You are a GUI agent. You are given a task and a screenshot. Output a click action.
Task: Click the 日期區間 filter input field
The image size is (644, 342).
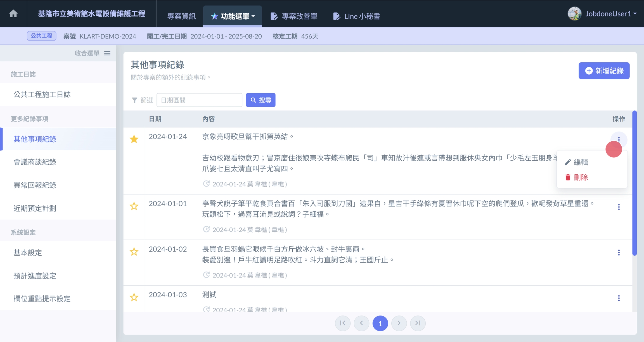click(199, 100)
